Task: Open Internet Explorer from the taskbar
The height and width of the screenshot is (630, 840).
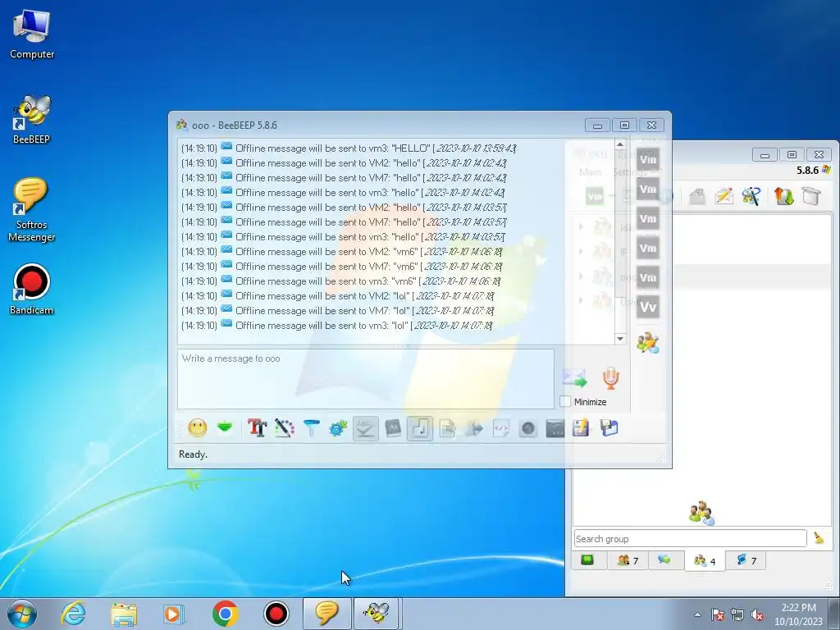Action: click(x=73, y=614)
